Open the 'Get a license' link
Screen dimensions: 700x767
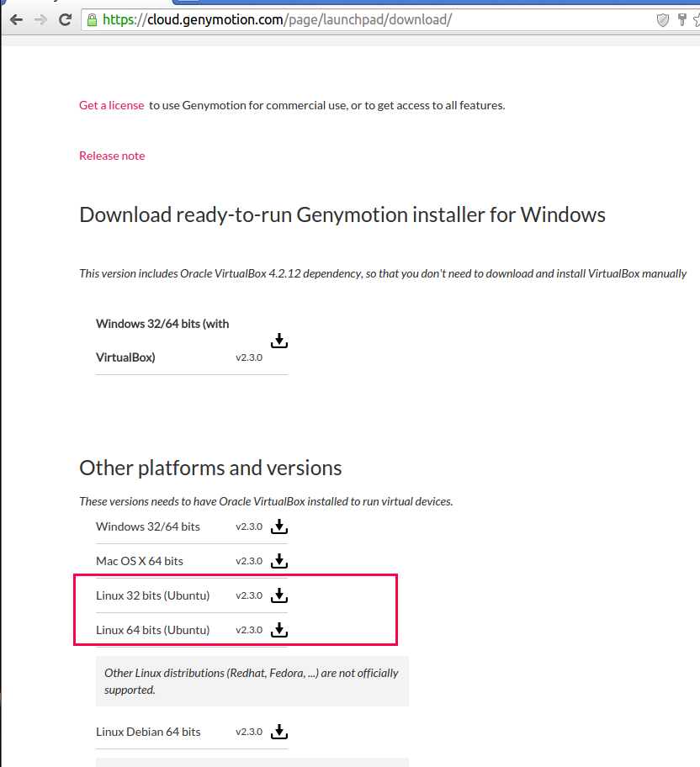[x=112, y=105]
